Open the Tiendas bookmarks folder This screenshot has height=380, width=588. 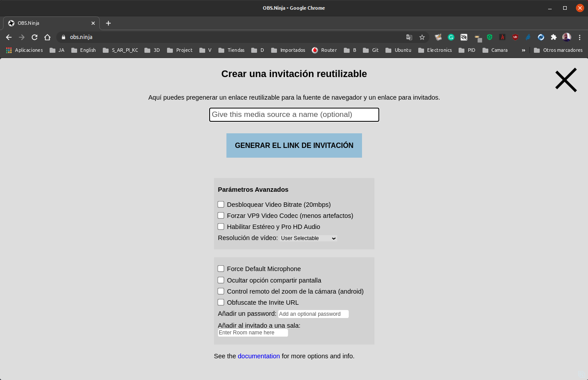click(x=231, y=50)
